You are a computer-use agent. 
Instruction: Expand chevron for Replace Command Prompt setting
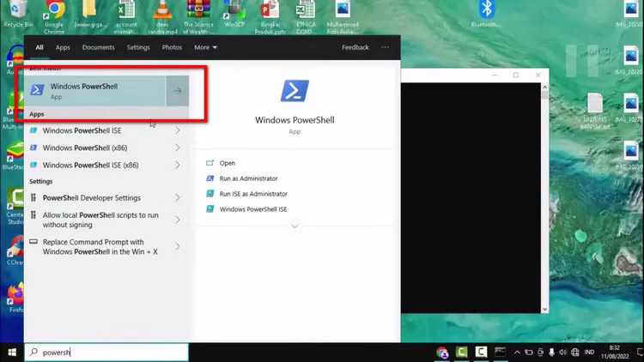pos(178,247)
